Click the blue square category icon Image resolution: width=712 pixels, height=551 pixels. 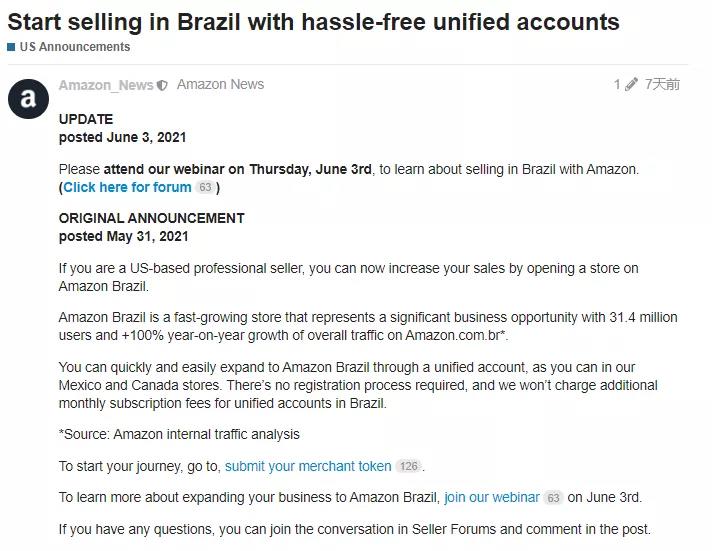(11, 47)
